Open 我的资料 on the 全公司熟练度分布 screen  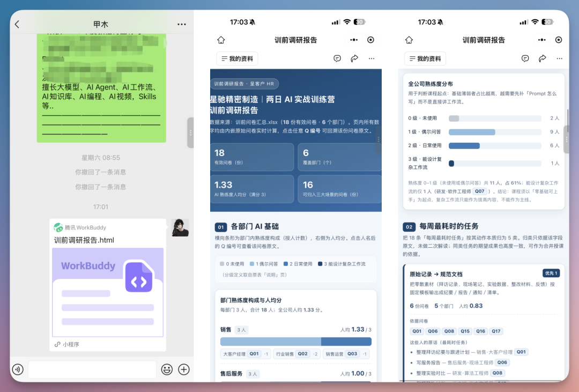(x=425, y=59)
